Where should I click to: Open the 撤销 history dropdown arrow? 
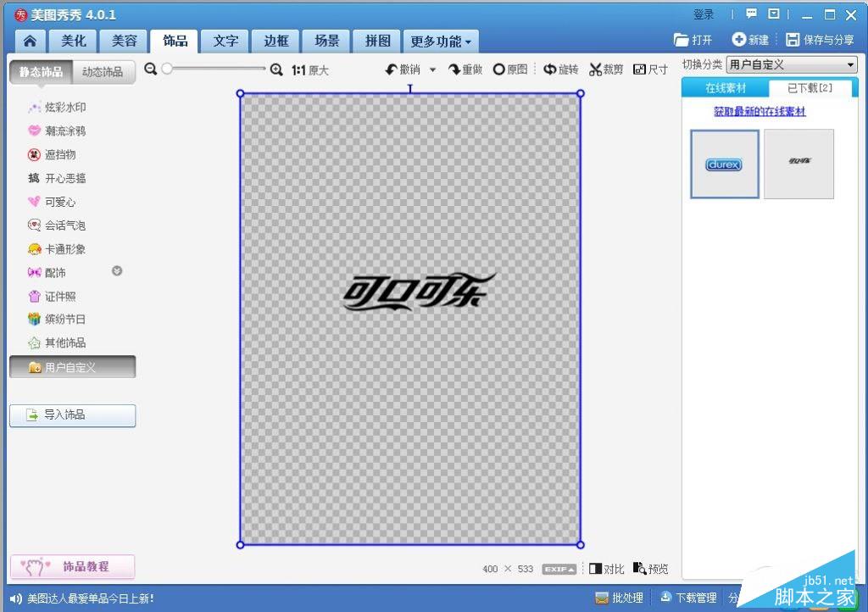tap(433, 70)
